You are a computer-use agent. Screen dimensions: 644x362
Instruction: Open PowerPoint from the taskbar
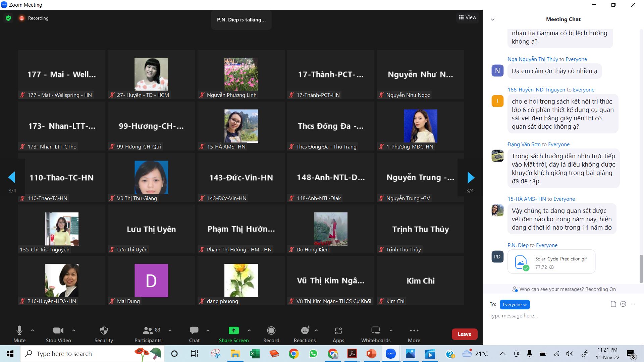coord(371,354)
